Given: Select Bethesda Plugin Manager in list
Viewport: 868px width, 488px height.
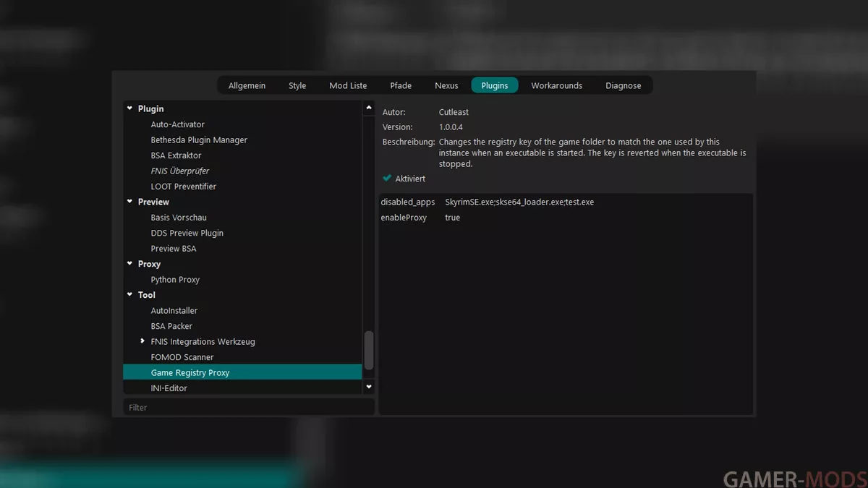Looking at the screenshot, I should click(199, 140).
